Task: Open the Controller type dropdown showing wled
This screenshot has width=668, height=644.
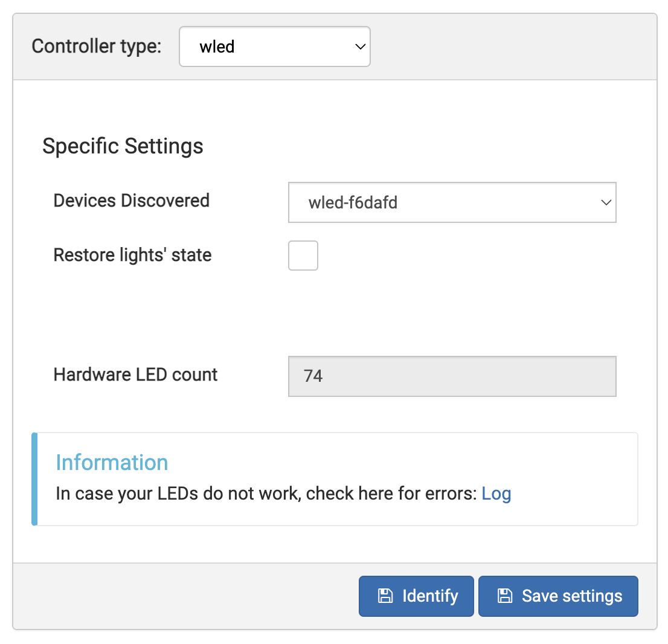Action: coord(274,47)
